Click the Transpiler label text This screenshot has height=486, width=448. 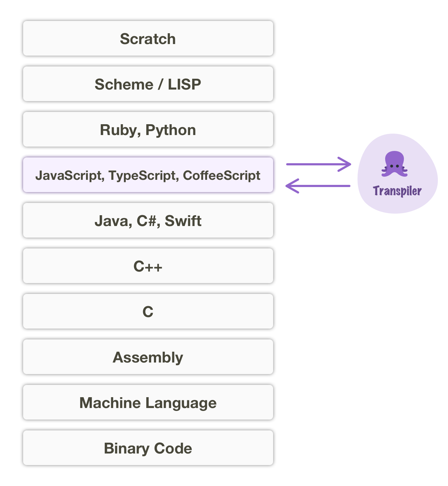pos(397,191)
